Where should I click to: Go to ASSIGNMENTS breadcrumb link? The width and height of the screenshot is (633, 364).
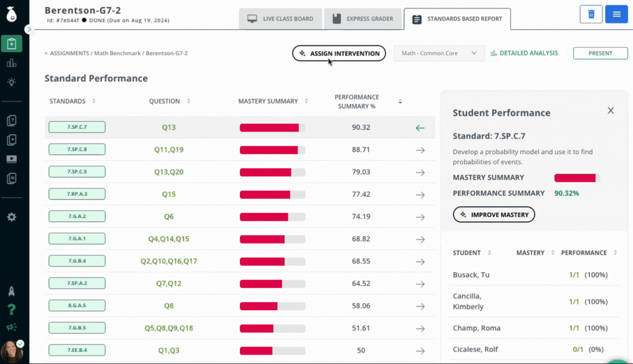coord(69,53)
